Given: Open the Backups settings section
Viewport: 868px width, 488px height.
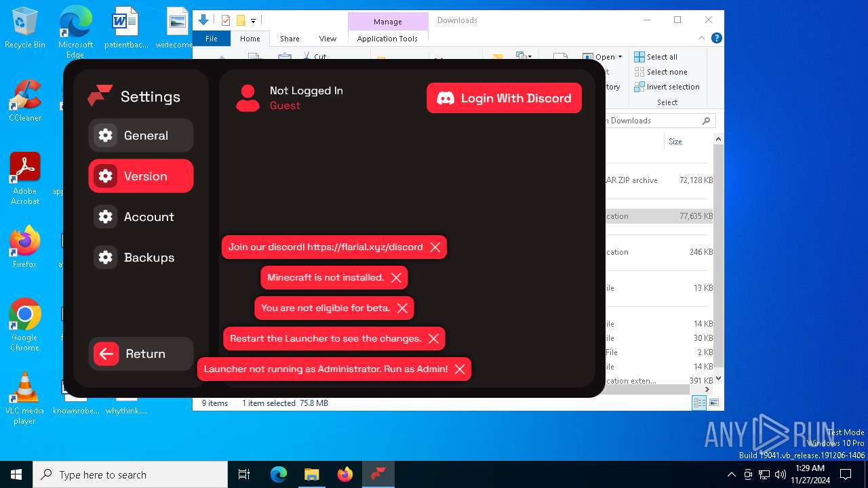Looking at the screenshot, I should coord(141,258).
